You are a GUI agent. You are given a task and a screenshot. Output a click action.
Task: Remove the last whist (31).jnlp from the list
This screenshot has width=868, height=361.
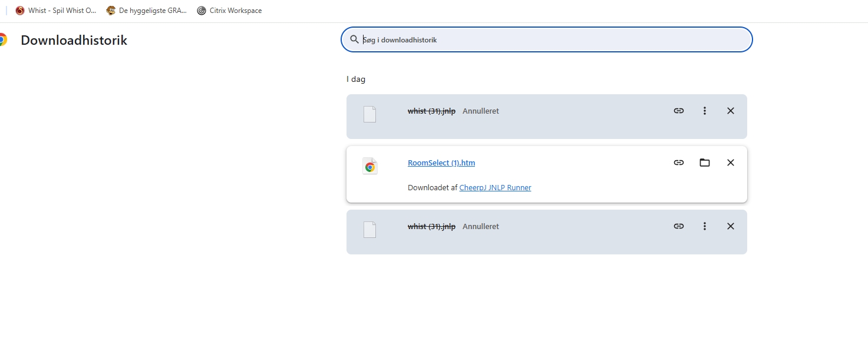click(x=731, y=226)
